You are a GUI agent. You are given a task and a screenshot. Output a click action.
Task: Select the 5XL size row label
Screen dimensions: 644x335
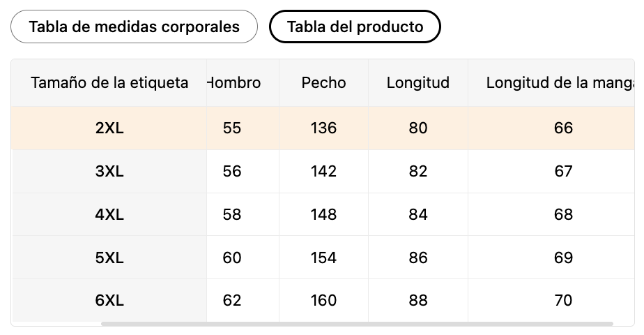[x=109, y=258]
